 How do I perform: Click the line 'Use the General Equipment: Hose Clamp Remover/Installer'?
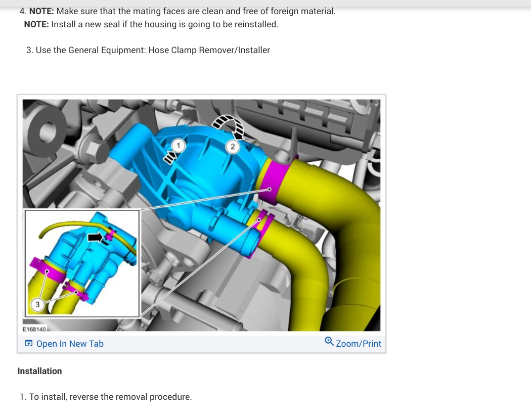[x=153, y=50]
